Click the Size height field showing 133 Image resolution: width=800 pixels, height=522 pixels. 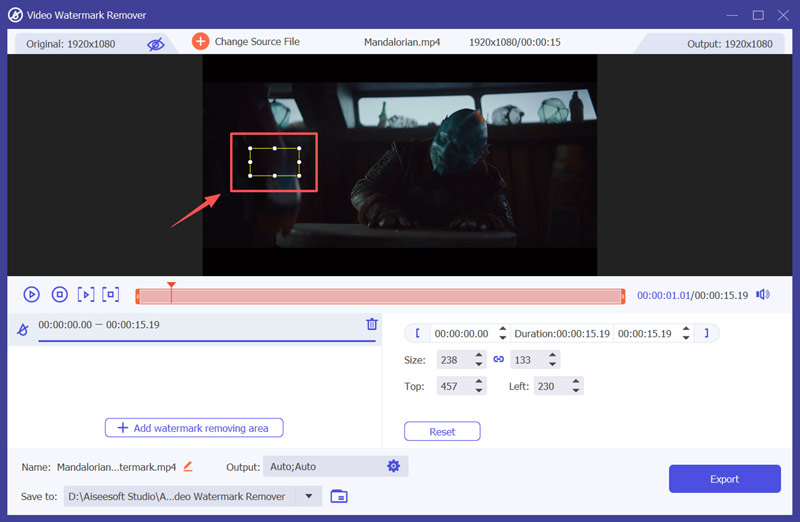pos(528,360)
